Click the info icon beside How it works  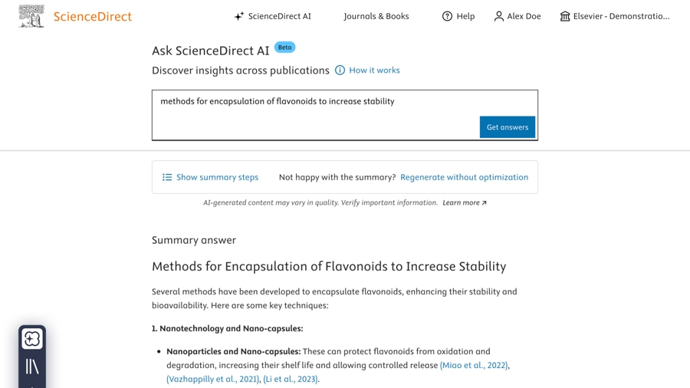340,70
